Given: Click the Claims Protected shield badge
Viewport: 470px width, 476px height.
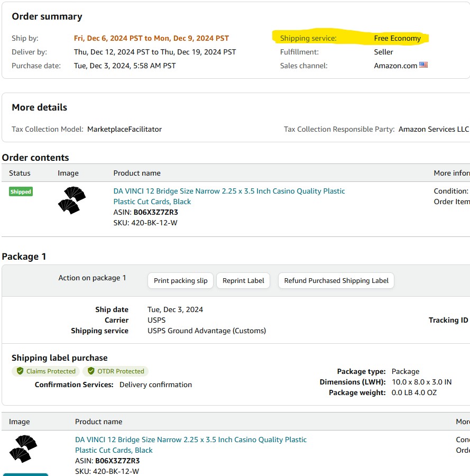Looking at the screenshot, I should pos(46,371).
